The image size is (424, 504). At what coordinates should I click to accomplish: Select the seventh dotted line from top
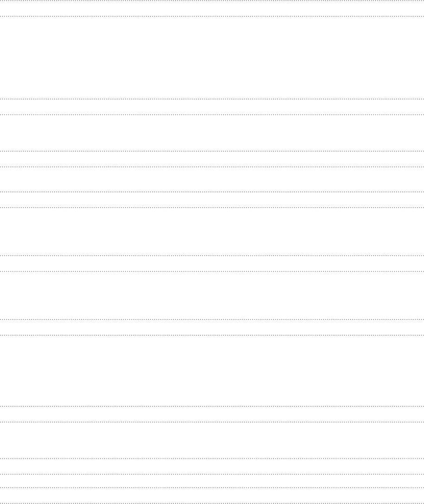pos(212,192)
